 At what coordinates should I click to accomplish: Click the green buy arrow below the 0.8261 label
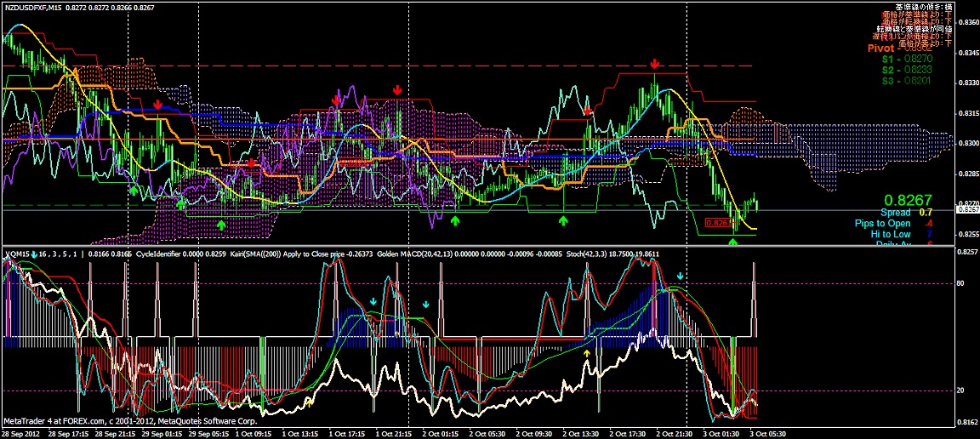tap(733, 242)
